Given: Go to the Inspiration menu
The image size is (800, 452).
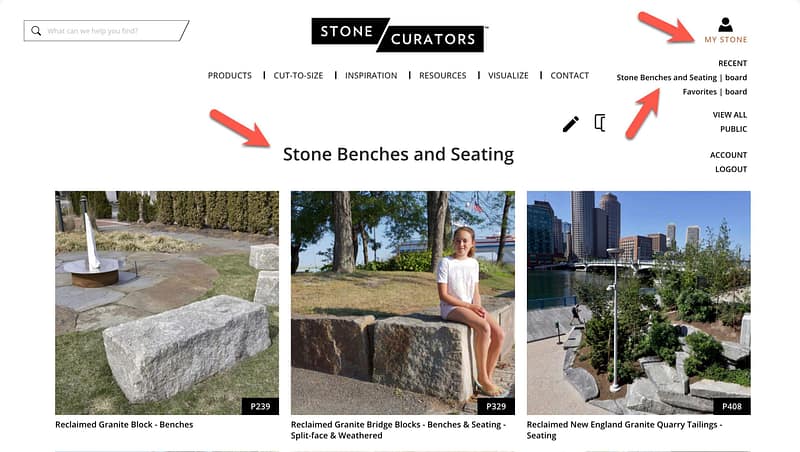Looking at the screenshot, I should coord(371,76).
